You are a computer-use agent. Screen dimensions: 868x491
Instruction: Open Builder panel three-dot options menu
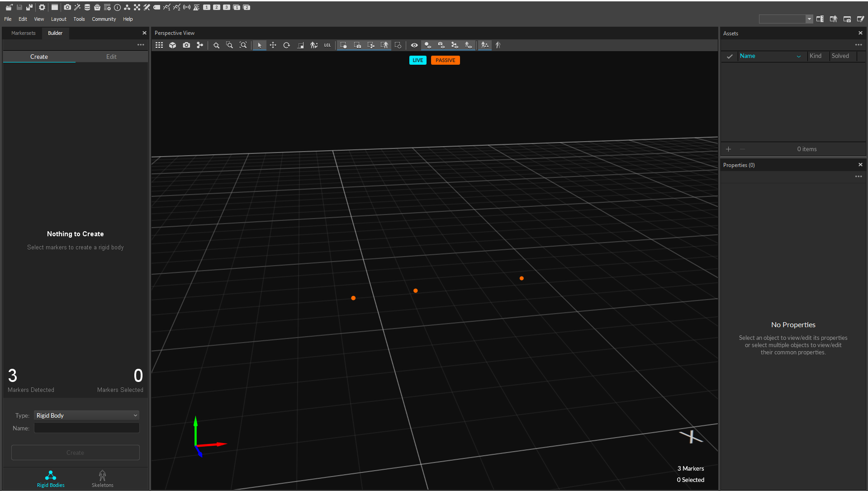141,45
